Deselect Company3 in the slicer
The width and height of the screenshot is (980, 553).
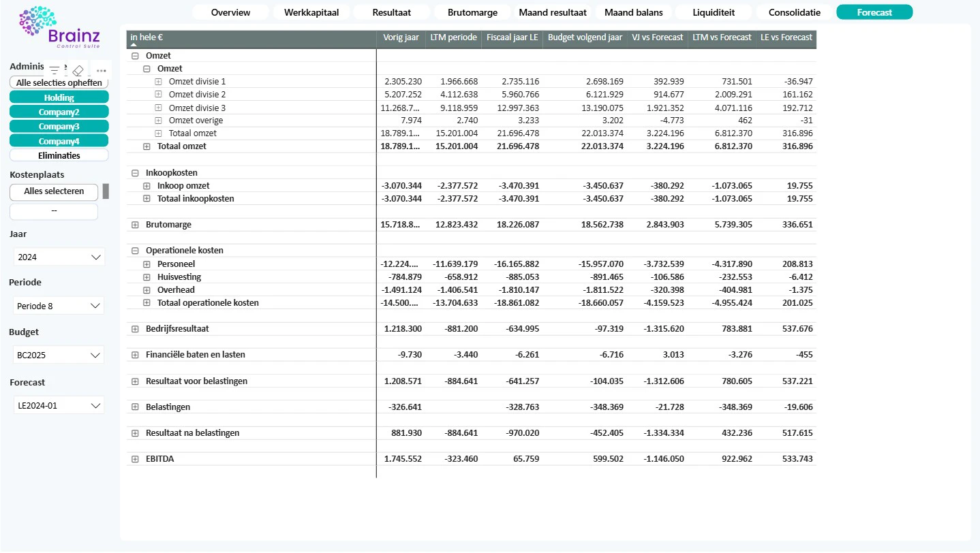coord(59,127)
